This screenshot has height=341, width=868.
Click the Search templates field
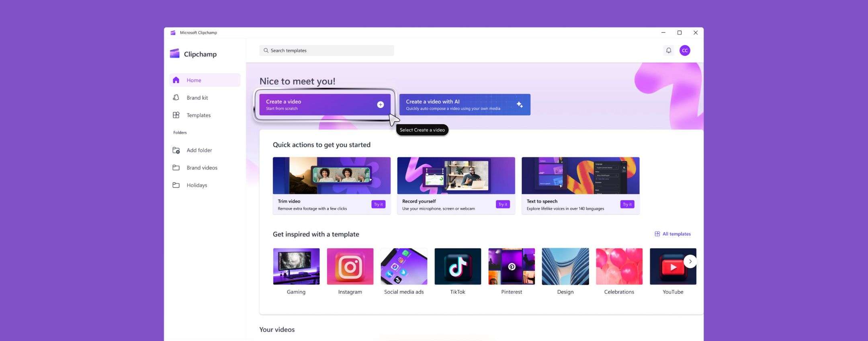(326, 50)
